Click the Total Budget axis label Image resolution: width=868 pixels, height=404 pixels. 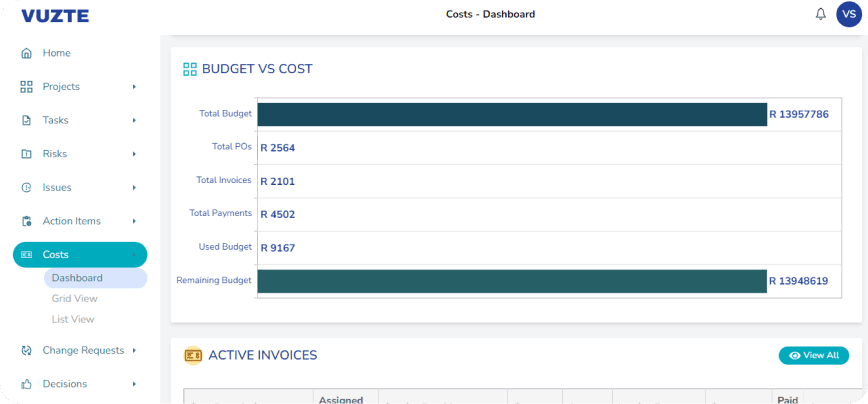coord(225,113)
